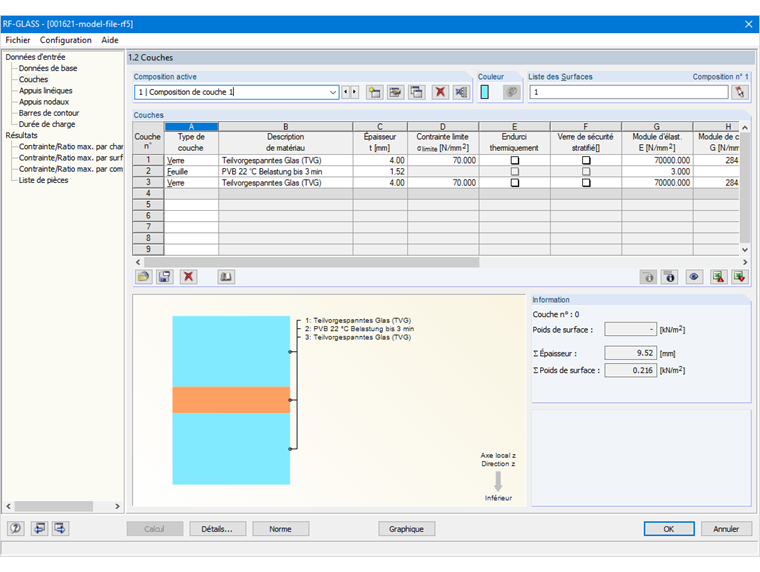
Task: Toggle Verre de sécurité stratifié for layer 3
Action: point(586,183)
